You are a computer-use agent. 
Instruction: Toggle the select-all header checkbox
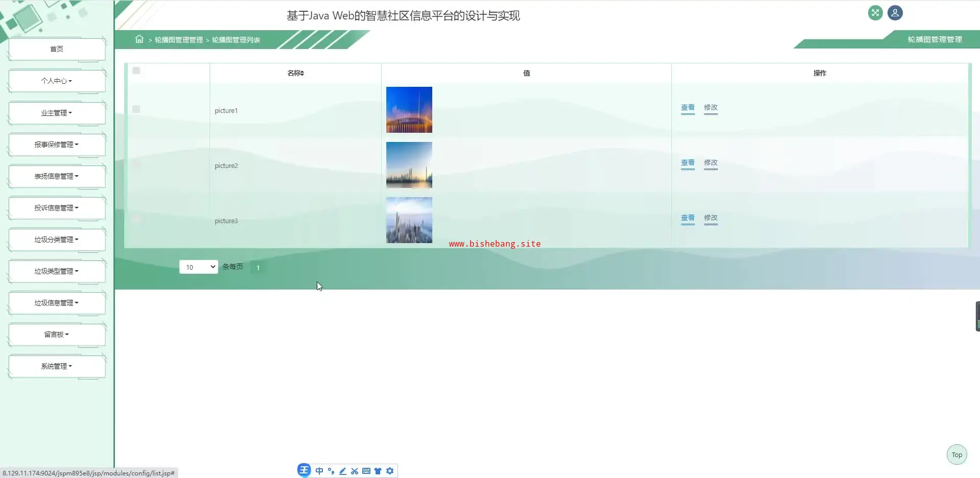click(x=136, y=70)
